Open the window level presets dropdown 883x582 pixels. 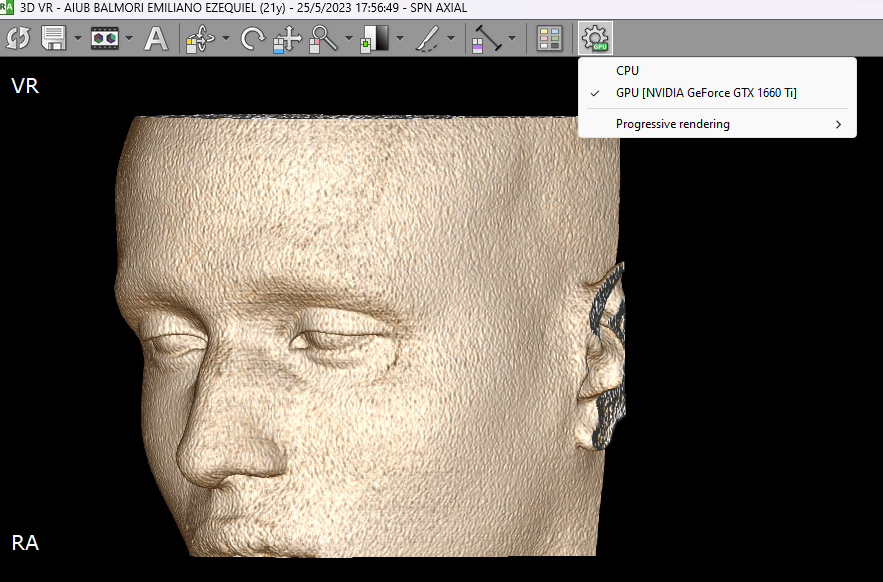click(400, 38)
